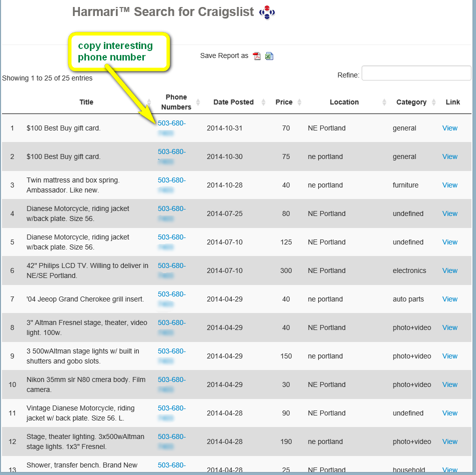Select title "'04 Jeeop Grand Cherokee grill insert."
The width and height of the screenshot is (476, 475).
point(85,299)
